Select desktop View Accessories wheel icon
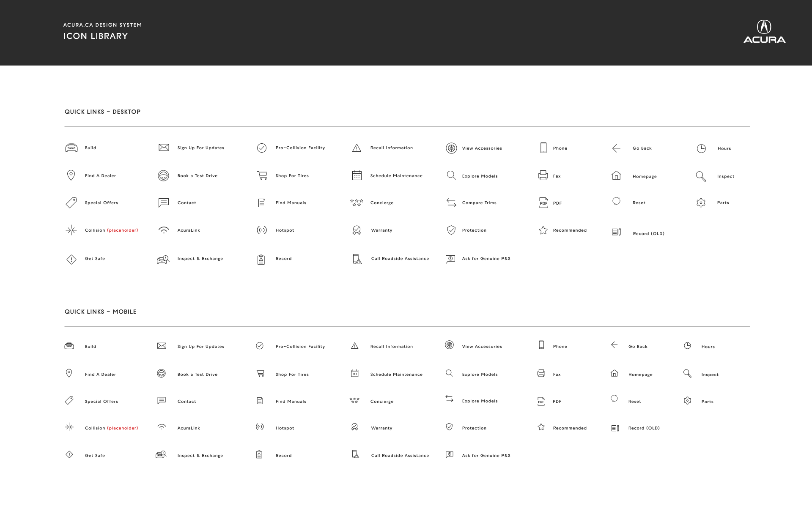Screen dimensions: 812x528 [451, 148]
